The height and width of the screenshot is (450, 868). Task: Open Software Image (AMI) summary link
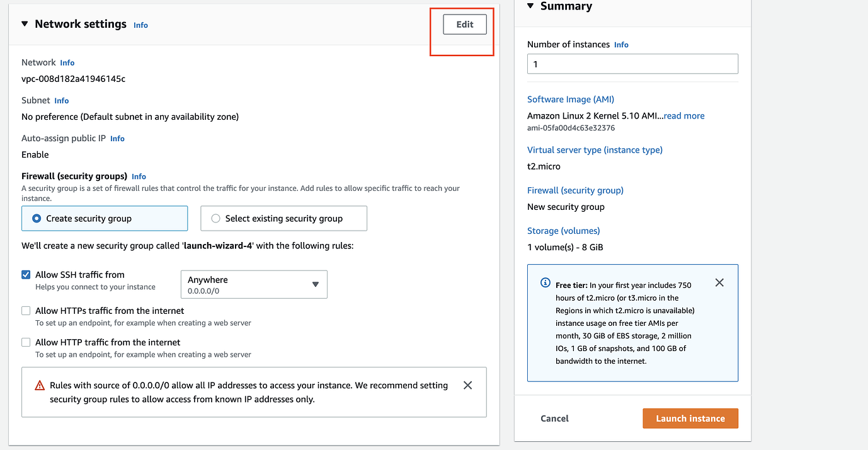pyautogui.click(x=571, y=100)
